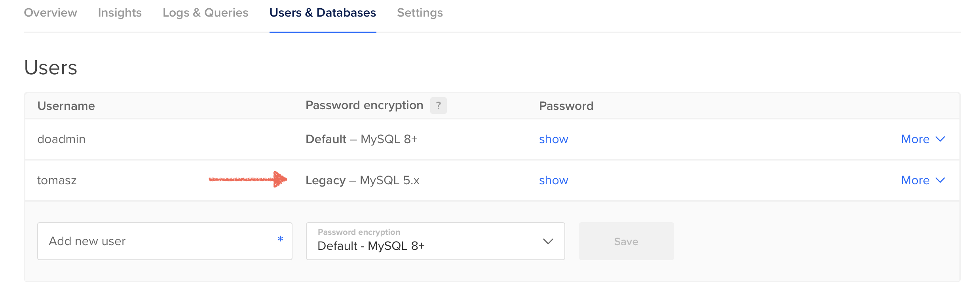The width and height of the screenshot is (980, 291).
Task: Go to the Logs & Queries tab
Action: point(205,13)
